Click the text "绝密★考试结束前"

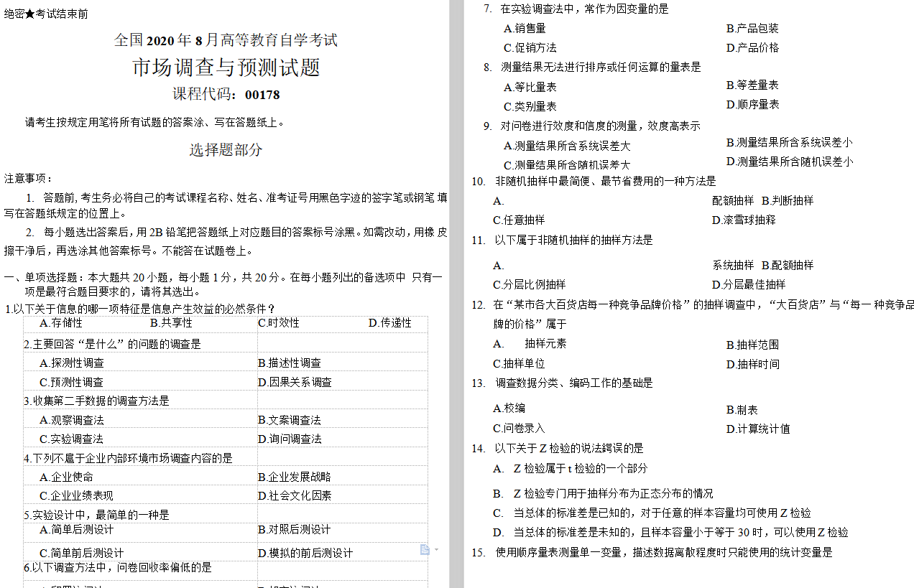click(x=47, y=14)
